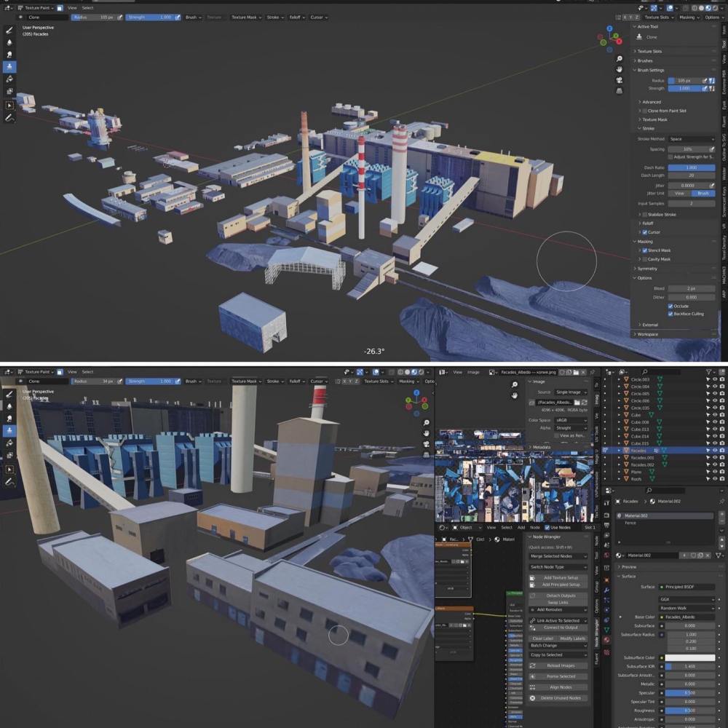Select the Fill tool in lower viewport

(x=9, y=443)
